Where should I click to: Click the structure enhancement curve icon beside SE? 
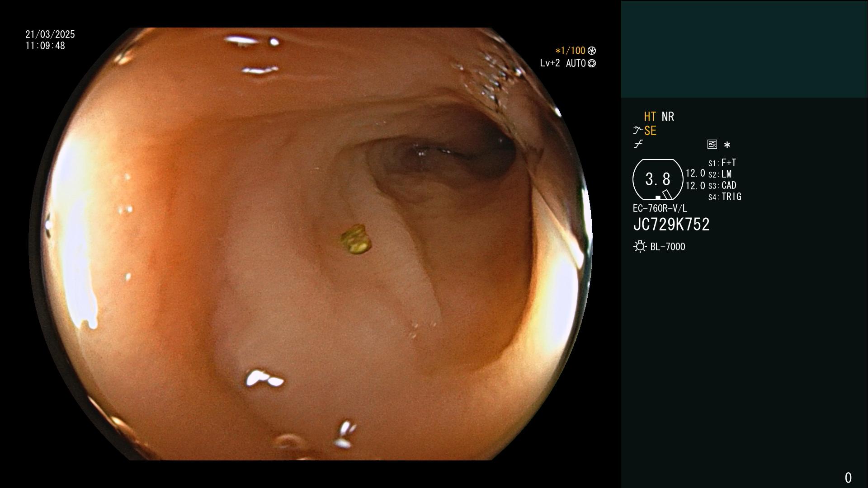click(x=638, y=131)
